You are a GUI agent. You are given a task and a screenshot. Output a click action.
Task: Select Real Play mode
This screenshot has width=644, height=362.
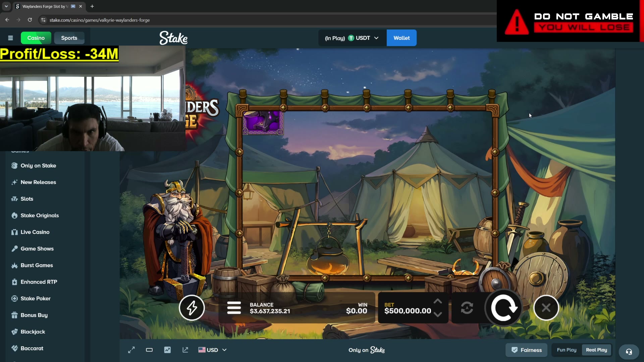point(596,350)
